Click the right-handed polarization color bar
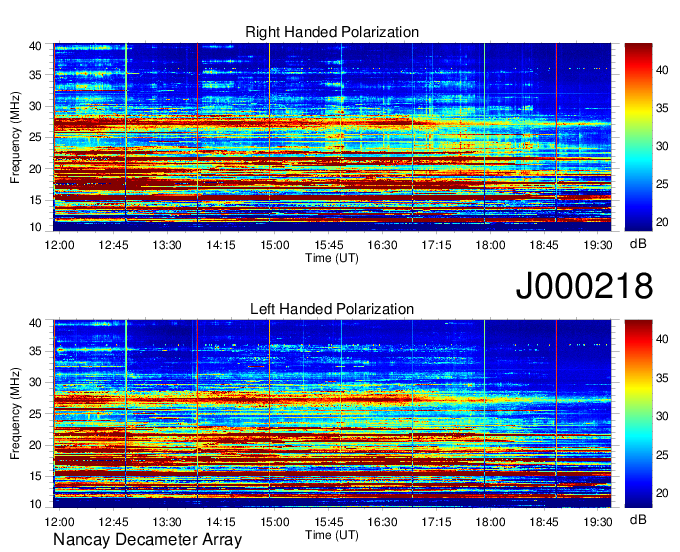 click(x=638, y=137)
